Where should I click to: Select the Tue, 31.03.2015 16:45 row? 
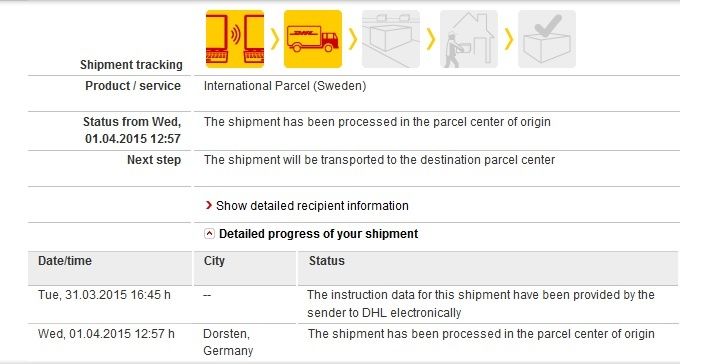(353, 304)
